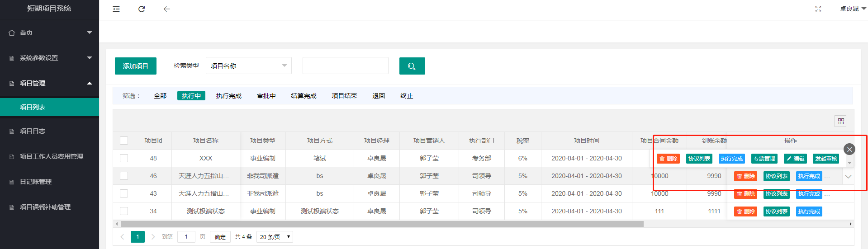This screenshot has height=249, width=868.
Task: Delete project 34 with the 删除 button
Action: [745, 211]
